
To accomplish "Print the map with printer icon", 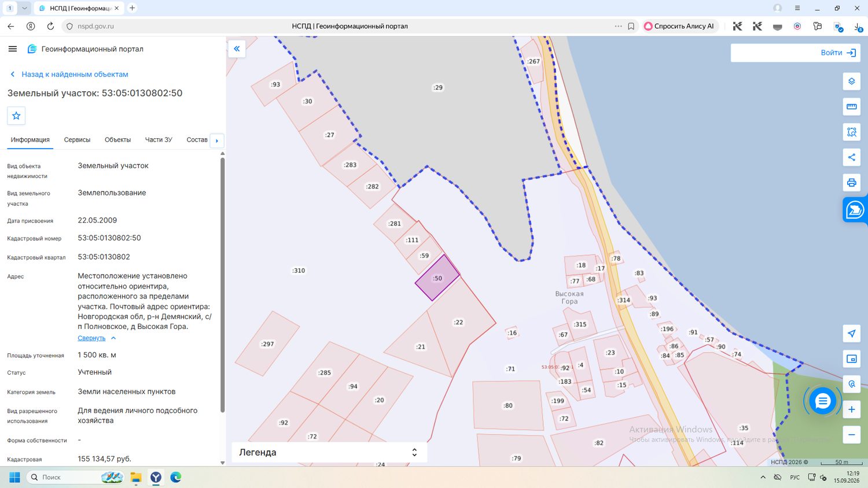I will [851, 183].
